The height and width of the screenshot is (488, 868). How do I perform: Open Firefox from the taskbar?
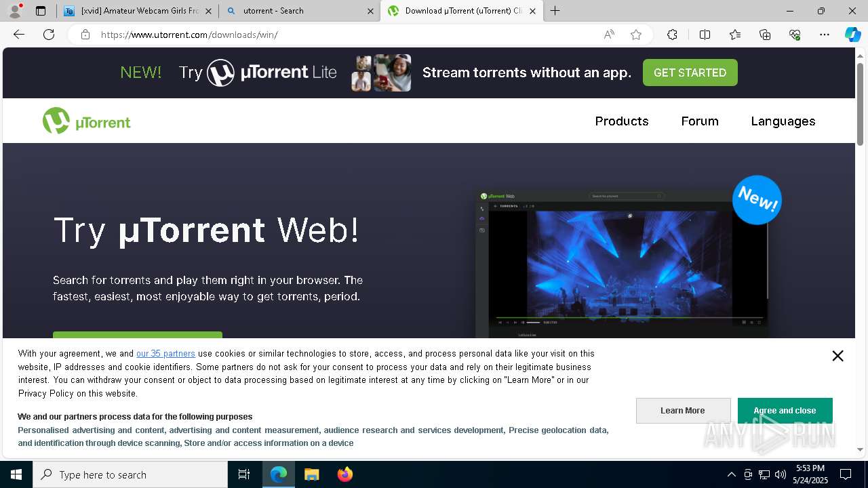click(344, 474)
